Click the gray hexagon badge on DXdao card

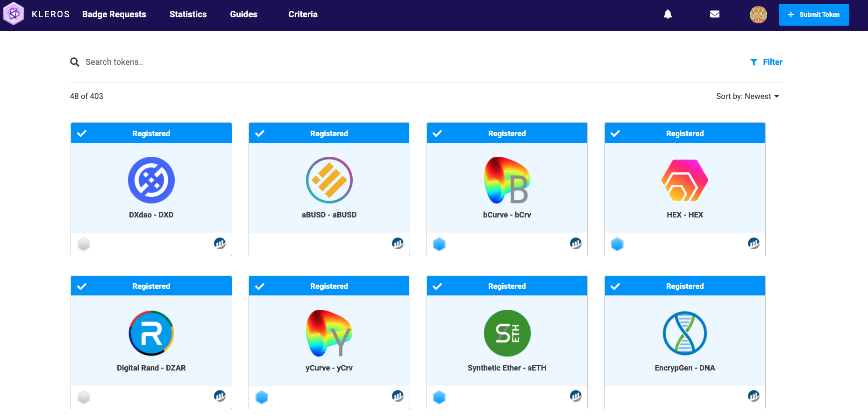[84, 244]
